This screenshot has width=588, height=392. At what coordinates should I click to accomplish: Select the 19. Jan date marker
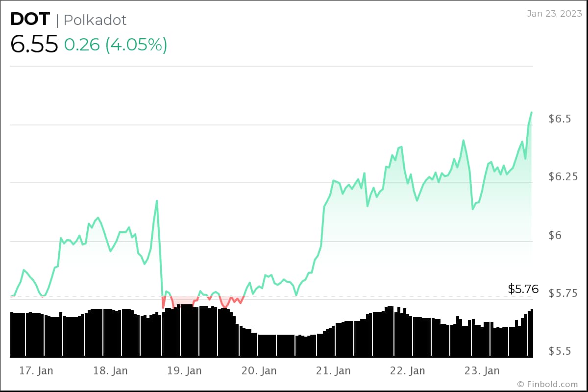point(184,371)
